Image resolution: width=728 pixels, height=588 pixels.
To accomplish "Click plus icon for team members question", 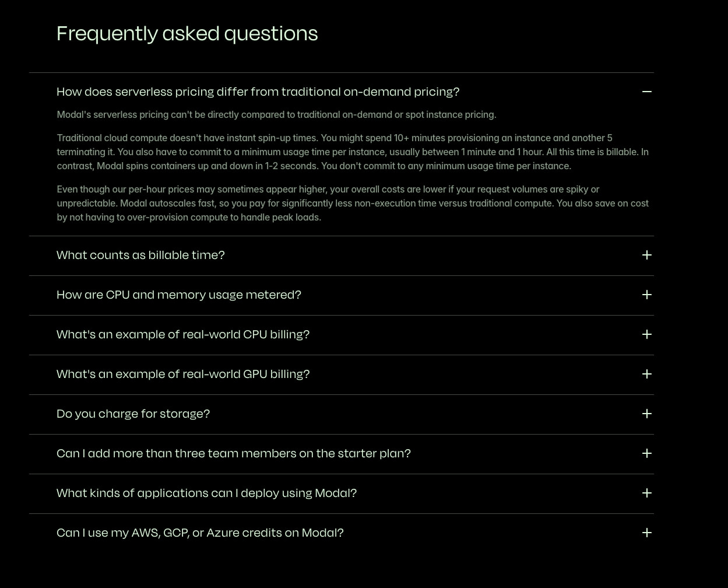I will point(646,453).
